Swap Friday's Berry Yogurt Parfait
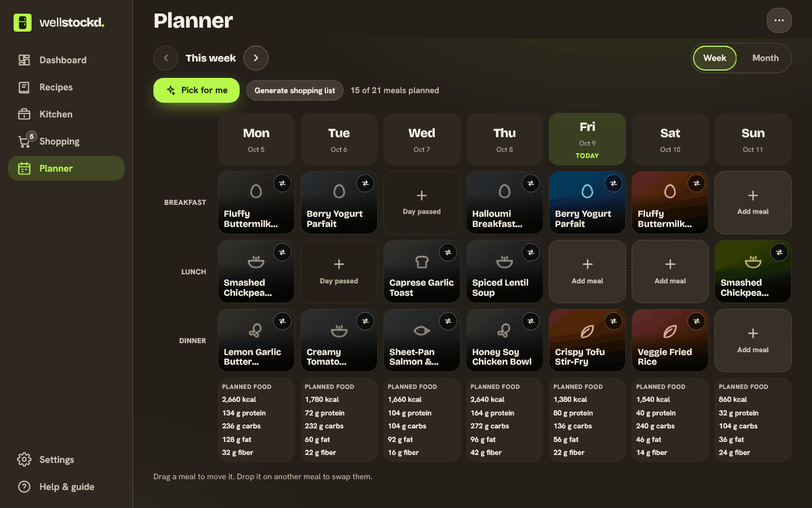Screen dimensions: 812x508 point(614,183)
